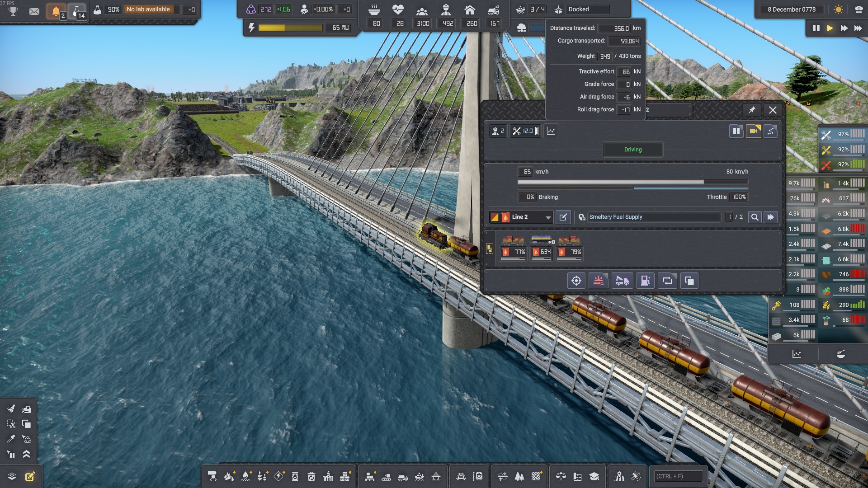The width and height of the screenshot is (868, 488).
Task: Click the Driving status button
Action: pyautogui.click(x=632, y=150)
